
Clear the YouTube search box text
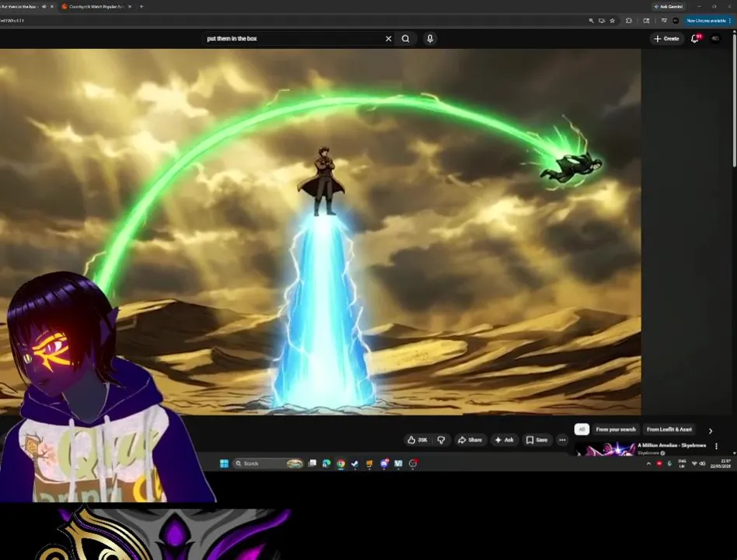click(x=388, y=39)
